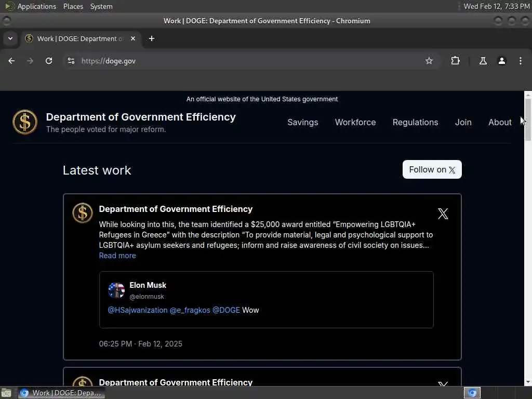This screenshot has height=399, width=532.
Task: Click the Wow text in quoted tweet
Action: pos(250,310)
